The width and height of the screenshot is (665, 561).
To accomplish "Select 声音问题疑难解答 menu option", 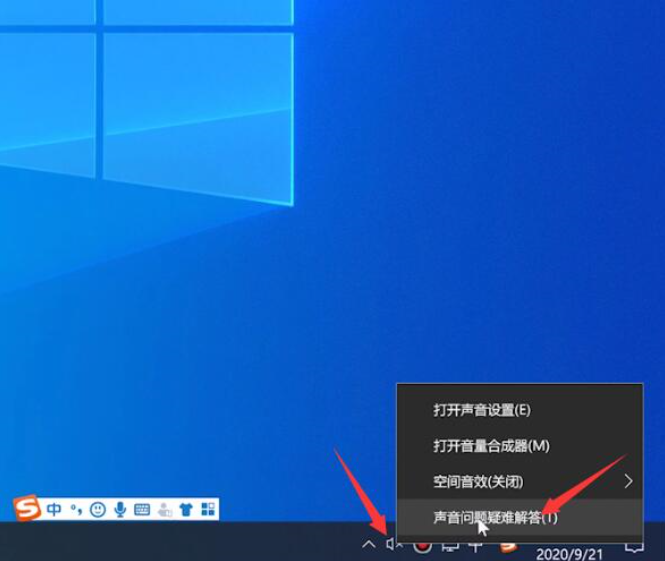I will point(495,517).
